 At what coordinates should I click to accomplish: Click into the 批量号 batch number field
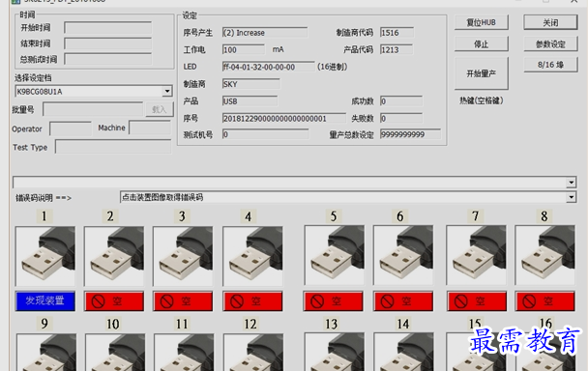tap(93, 109)
